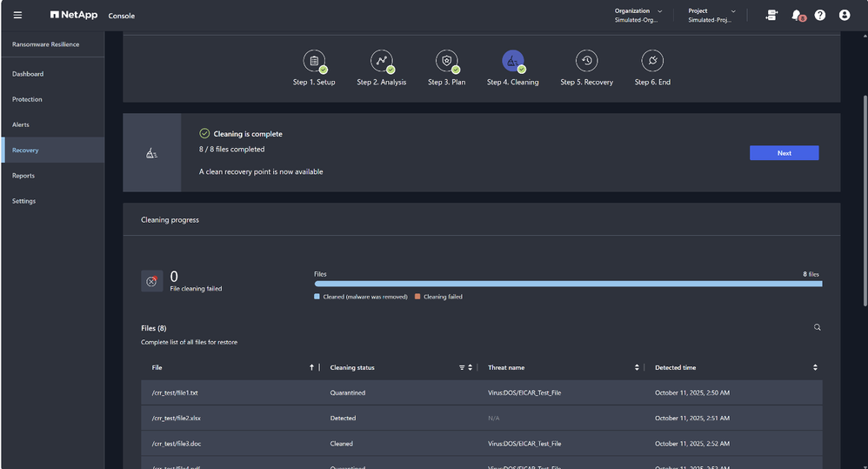The height and width of the screenshot is (469, 868).
Task: Click the files cleaning progress bar
Action: tap(567, 284)
